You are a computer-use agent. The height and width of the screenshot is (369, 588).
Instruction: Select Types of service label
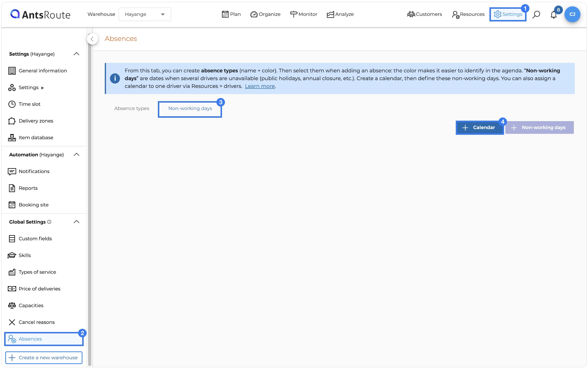[37, 272]
